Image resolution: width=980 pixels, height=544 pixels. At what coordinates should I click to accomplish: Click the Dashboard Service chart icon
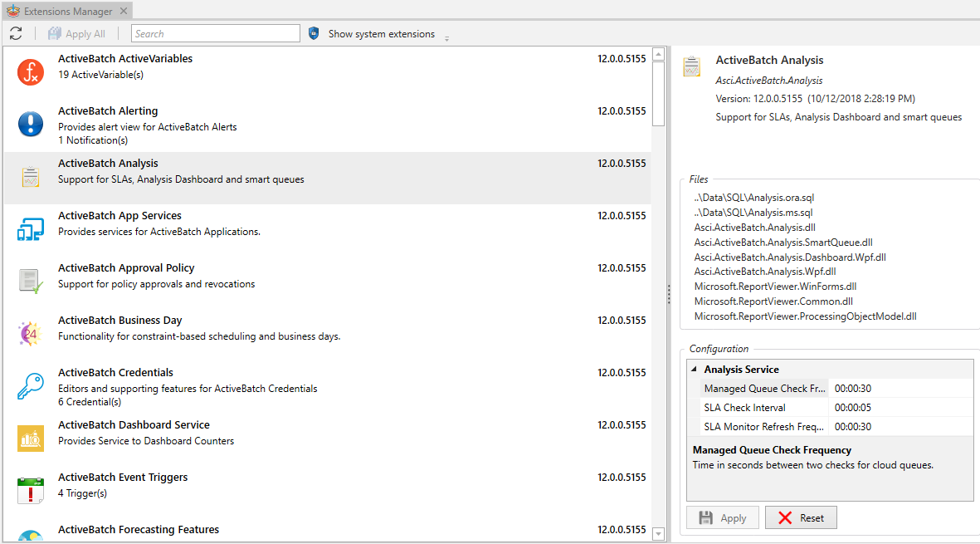(x=31, y=439)
